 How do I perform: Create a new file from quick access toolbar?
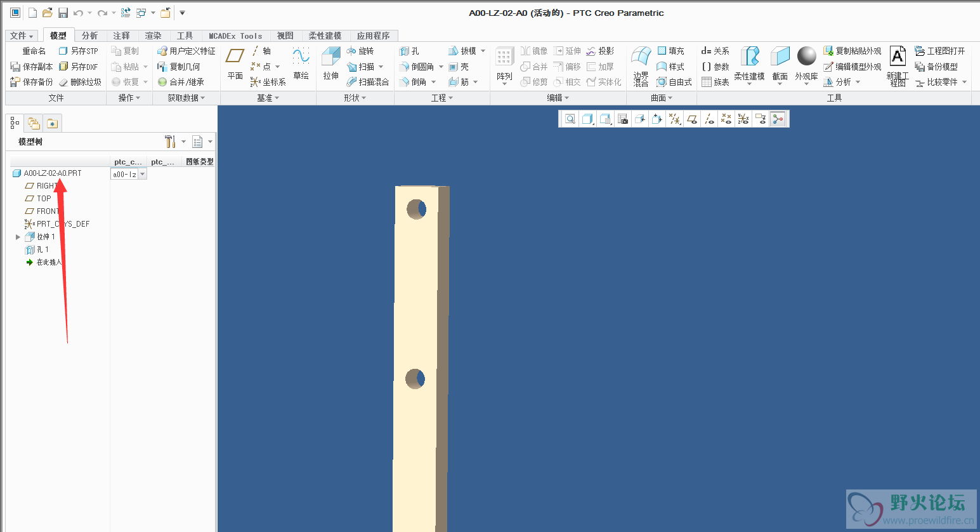coord(32,13)
